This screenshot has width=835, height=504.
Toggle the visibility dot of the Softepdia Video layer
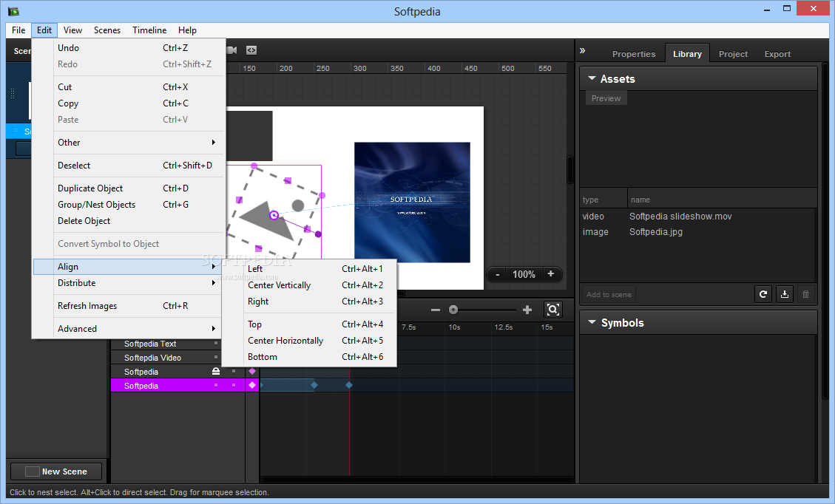click(216, 357)
